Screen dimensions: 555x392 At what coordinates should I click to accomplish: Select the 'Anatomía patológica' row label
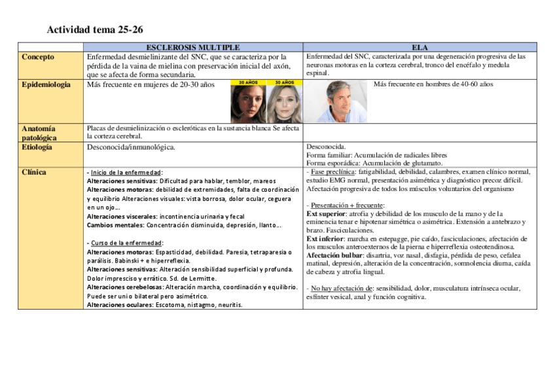point(39,133)
